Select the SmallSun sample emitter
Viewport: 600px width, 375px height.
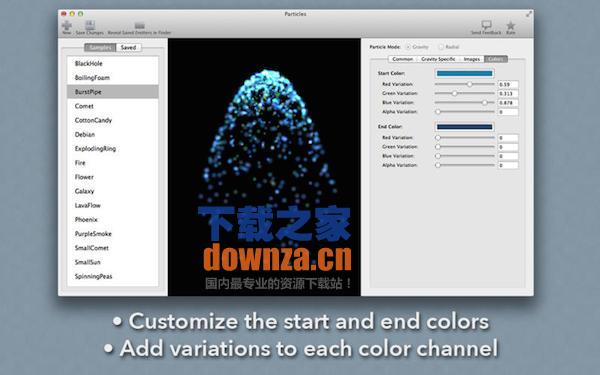(113, 262)
